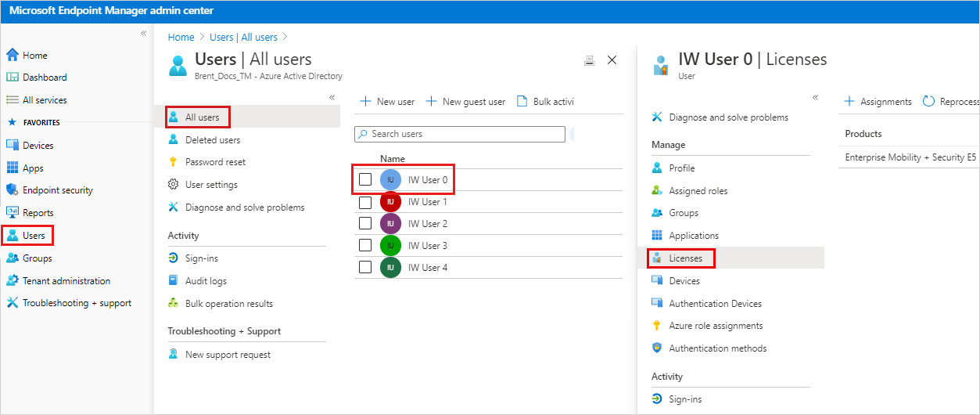Click the Search users input field
This screenshot has height=415, width=980.
[x=460, y=134]
